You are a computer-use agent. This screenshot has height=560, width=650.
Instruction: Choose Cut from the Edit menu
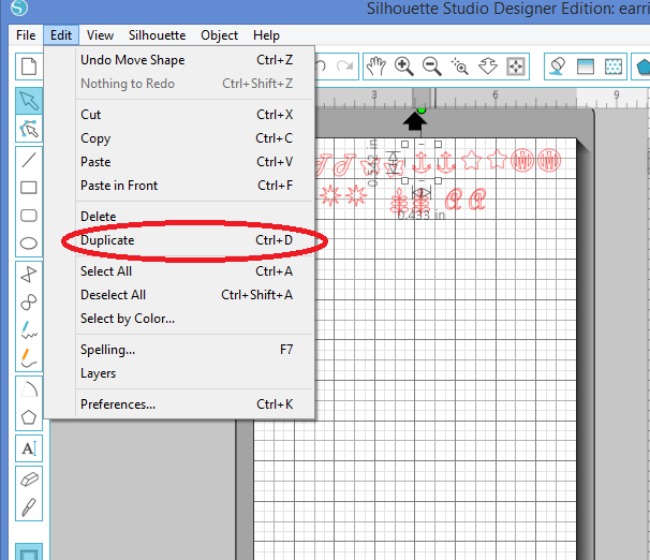[x=187, y=114]
